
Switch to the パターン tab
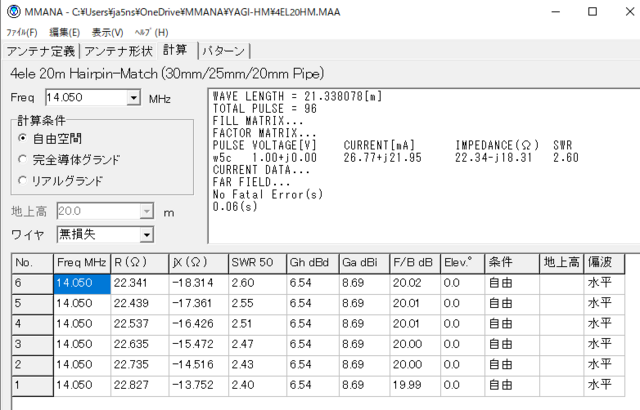[223, 51]
